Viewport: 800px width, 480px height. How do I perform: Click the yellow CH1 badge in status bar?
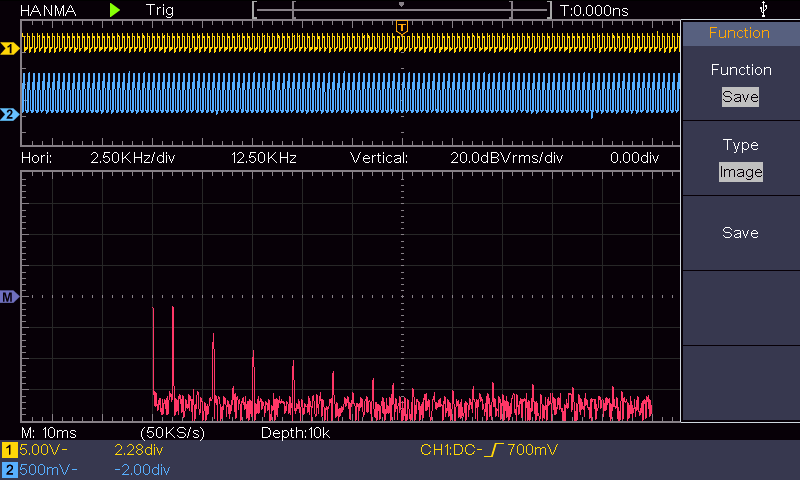click(9, 451)
